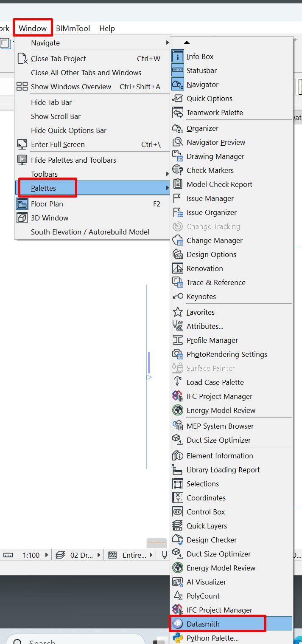Click the 1:100 scale control
Image resolution: width=302 pixels, height=644 pixels.
tap(30, 555)
